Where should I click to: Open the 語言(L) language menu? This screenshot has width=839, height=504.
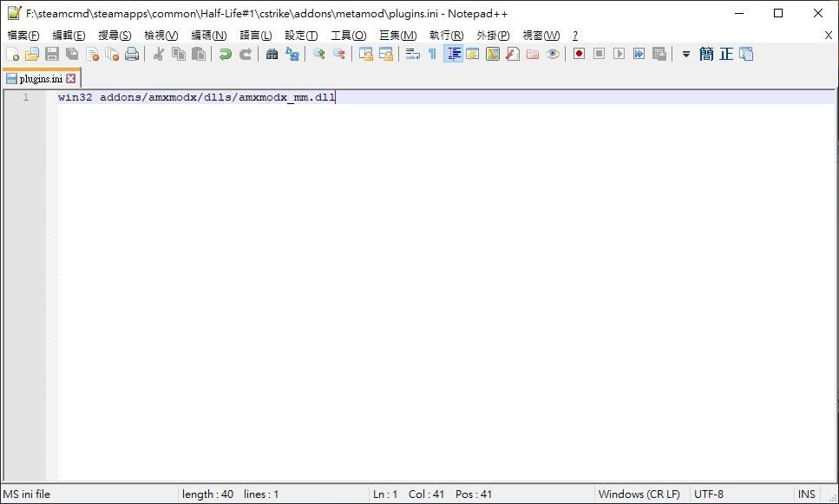click(x=255, y=36)
